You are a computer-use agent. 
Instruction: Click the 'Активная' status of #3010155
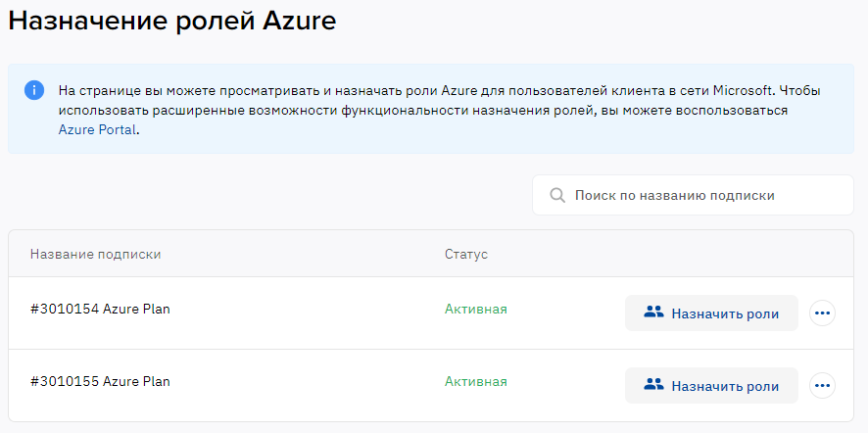pos(475,381)
